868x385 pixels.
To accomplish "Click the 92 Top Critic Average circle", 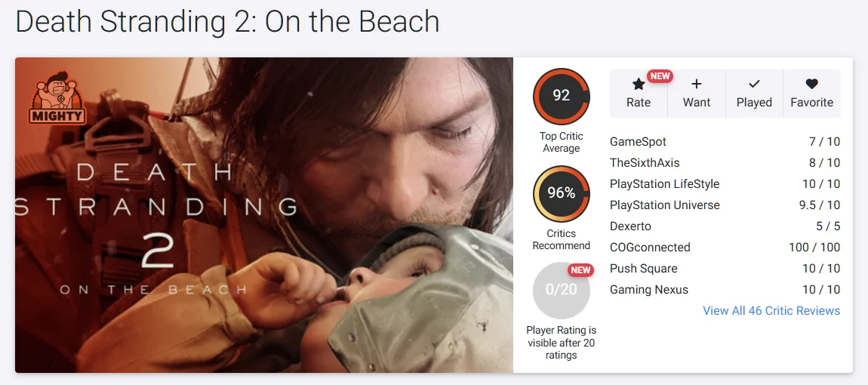I will pos(561,96).
